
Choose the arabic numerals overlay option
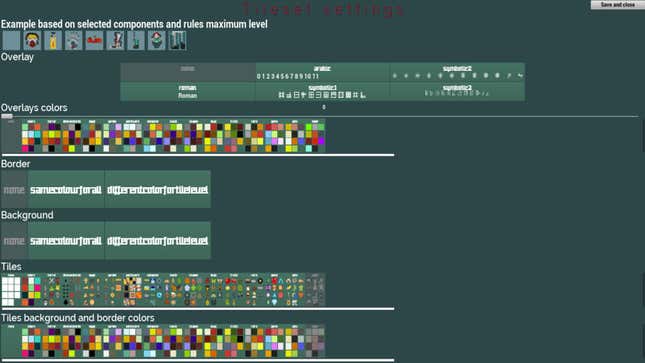(322, 72)
